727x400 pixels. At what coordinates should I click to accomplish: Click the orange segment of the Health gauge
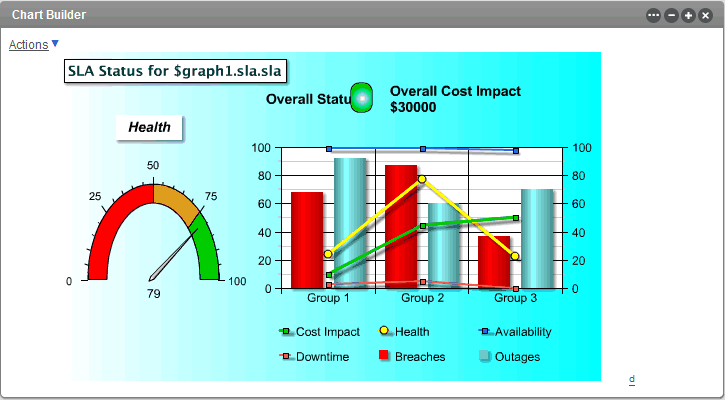coord(179,200)
